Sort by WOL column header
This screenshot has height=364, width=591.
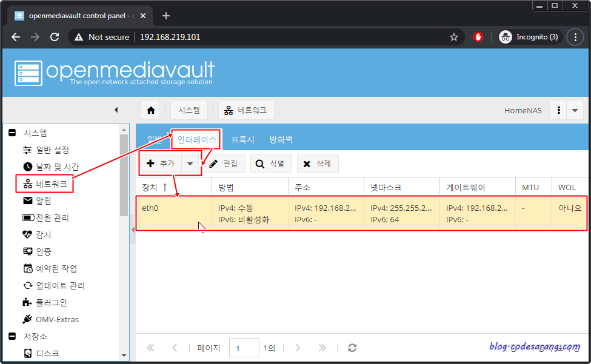click(x=570, y=187)
